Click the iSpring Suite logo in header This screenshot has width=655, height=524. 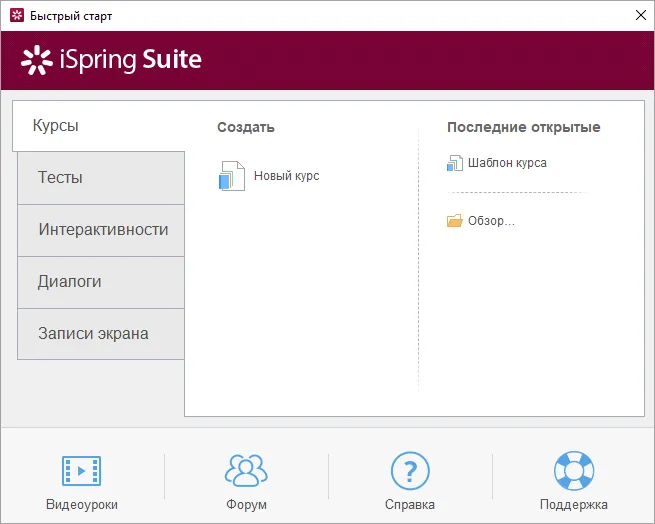tap(111, 60)
